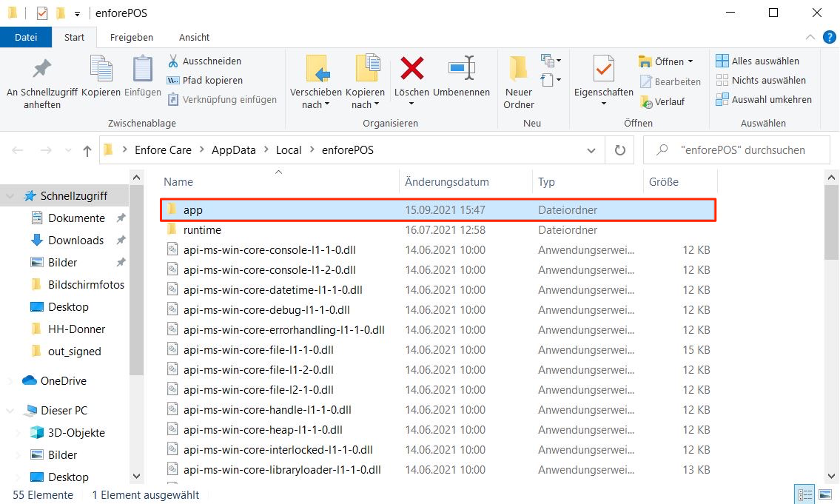Open Verschieben nach menu
Viewport: 840px width, 504px height.
coord(315,83)
